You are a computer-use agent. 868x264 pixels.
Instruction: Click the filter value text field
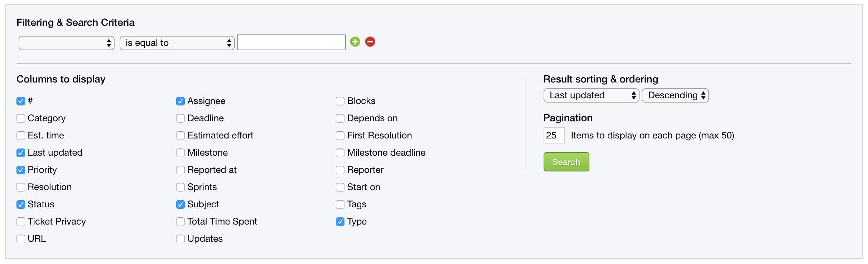(x=291, y=42)
